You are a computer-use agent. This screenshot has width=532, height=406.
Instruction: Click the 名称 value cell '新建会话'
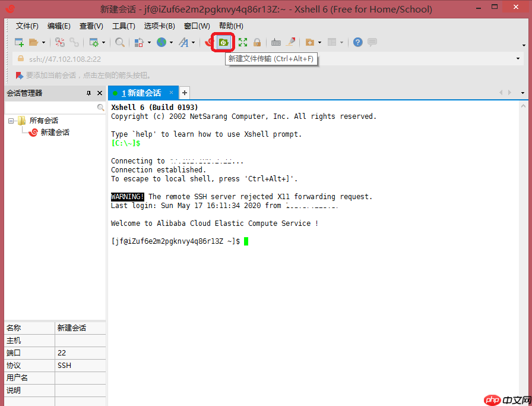point(80,328)
